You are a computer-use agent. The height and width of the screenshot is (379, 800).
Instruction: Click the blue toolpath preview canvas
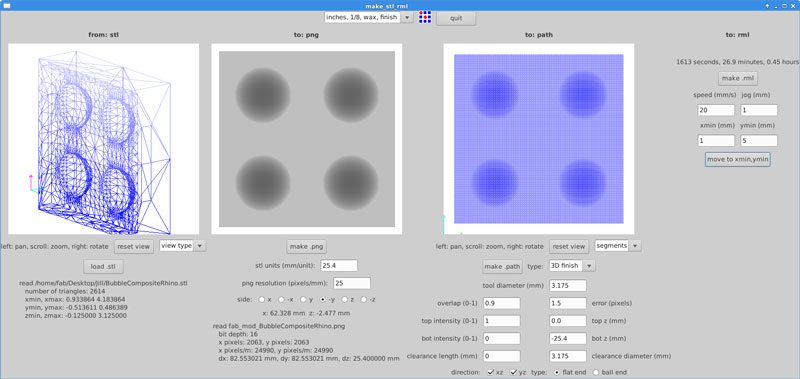coord(539,139)
